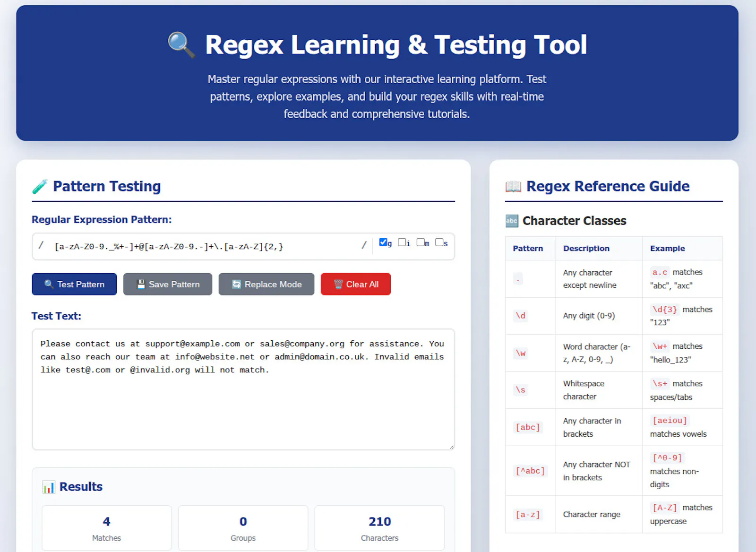Click the Pattern column header

coord(530,249)
